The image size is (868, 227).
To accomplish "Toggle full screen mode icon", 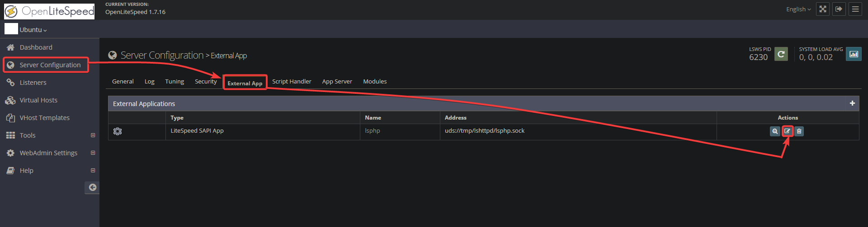I will [823, 9].
